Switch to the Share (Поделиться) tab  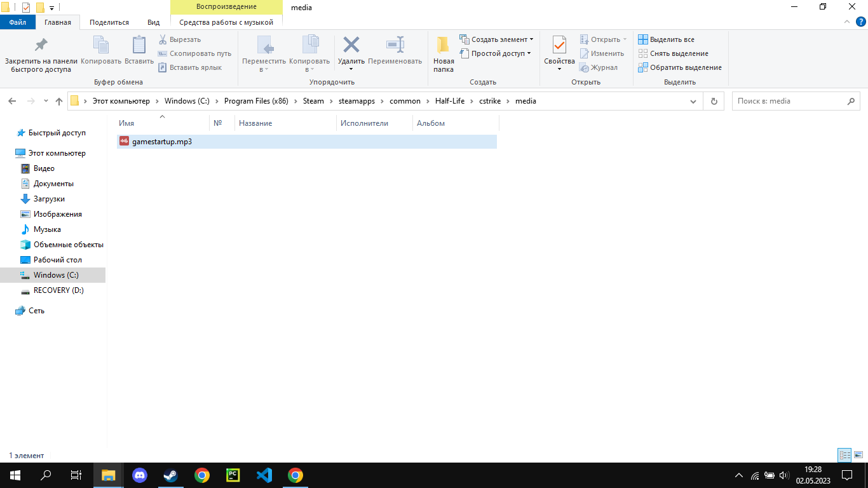pyautogui.click(x=109, y=22)
